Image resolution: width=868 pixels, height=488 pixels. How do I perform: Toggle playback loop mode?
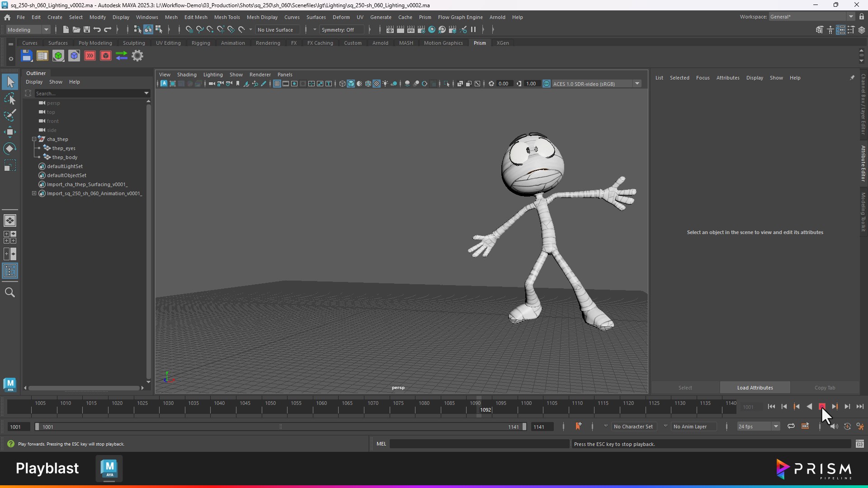(791, 427)
